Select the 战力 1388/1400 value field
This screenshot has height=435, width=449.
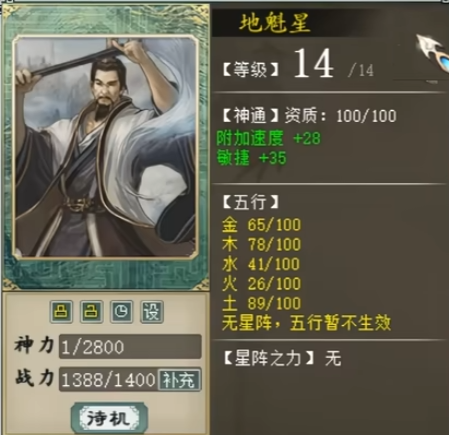tap(108, 379)
